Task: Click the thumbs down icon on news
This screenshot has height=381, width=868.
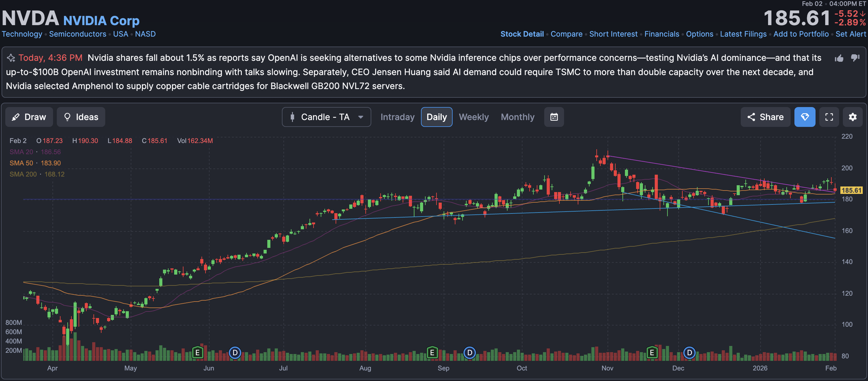Action: (x=855, y=58)
